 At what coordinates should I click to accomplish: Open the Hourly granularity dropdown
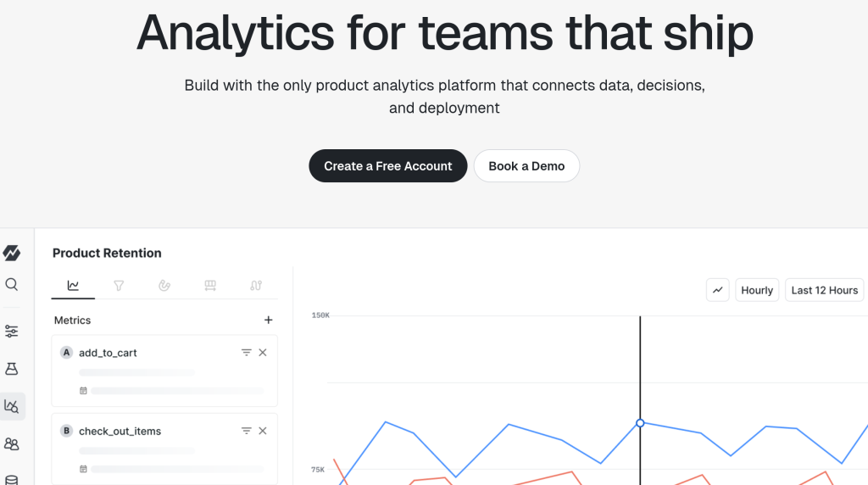[757, 290]
